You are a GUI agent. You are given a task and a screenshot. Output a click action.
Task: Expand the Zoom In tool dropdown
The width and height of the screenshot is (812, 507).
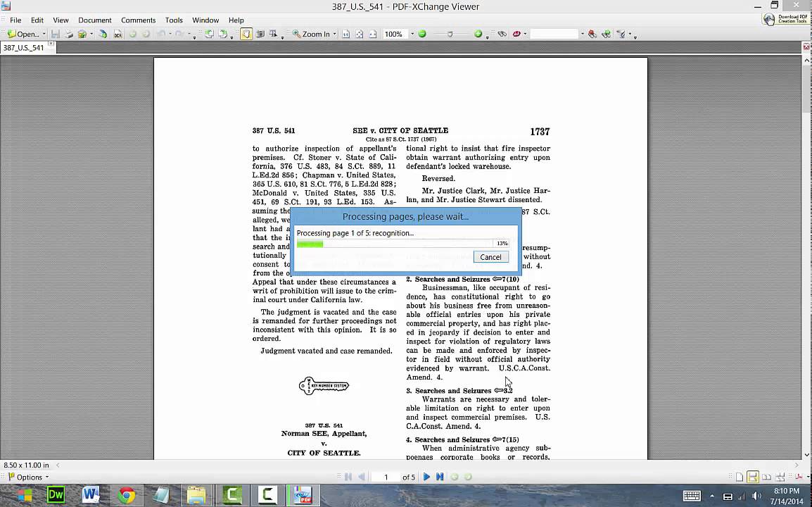(x=334, y=34)
